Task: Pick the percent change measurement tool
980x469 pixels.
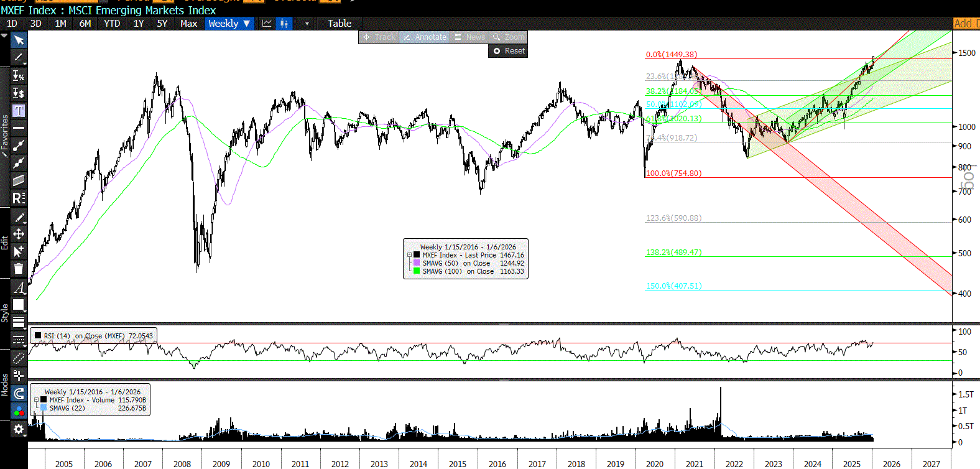Action: (x=19, y=76)
